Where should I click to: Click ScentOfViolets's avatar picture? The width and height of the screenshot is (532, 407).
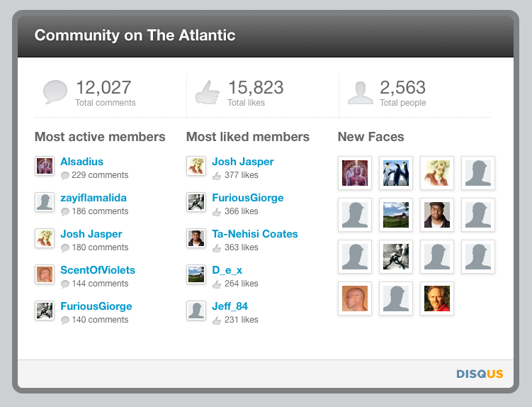click(45, 274)
